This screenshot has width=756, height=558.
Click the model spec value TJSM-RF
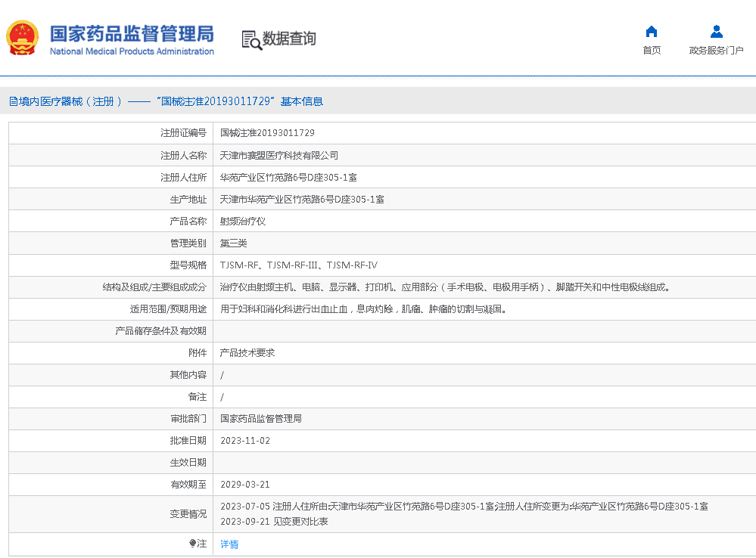pyautogui.click(x=239, y=265)
